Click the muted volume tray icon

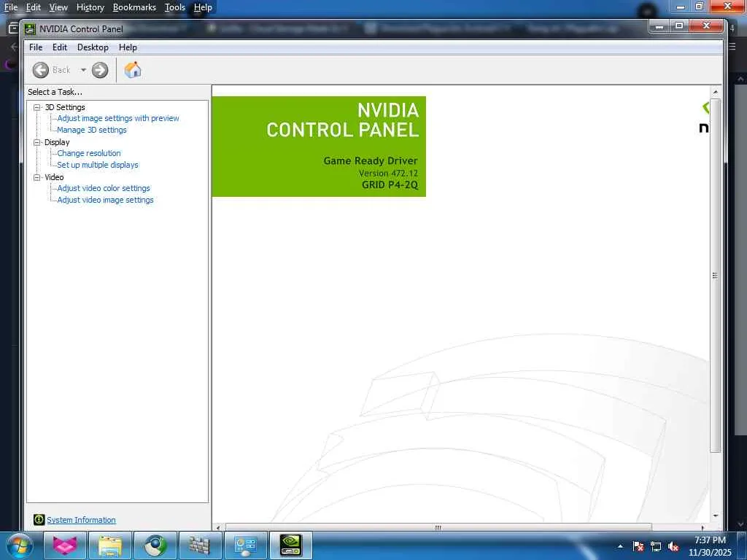673,547
